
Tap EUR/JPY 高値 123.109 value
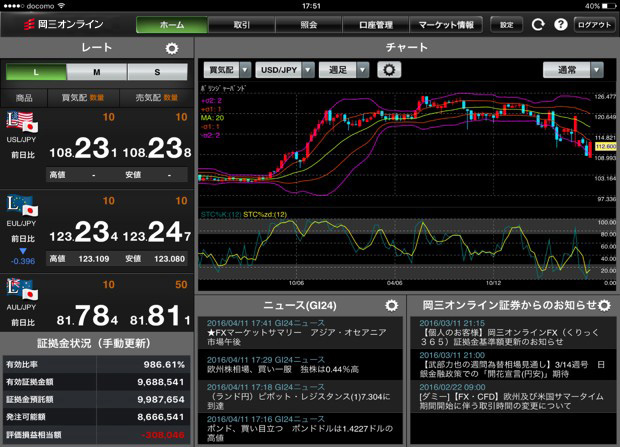point(93,259)
